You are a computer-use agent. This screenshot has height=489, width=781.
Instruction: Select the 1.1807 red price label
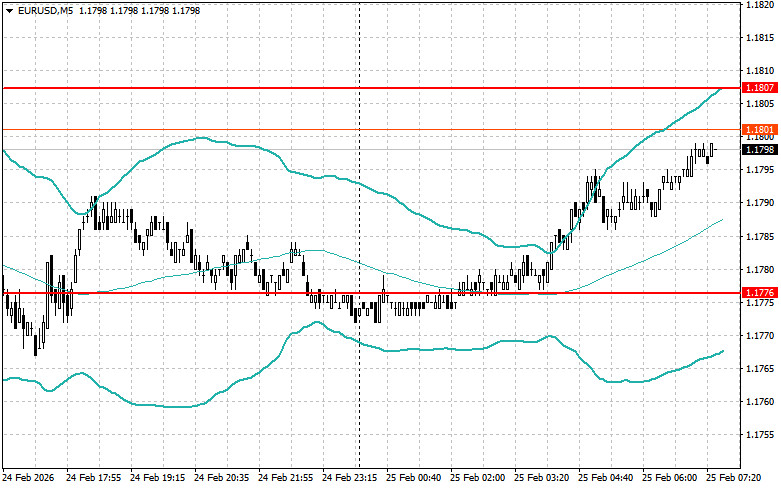point(760,88)
